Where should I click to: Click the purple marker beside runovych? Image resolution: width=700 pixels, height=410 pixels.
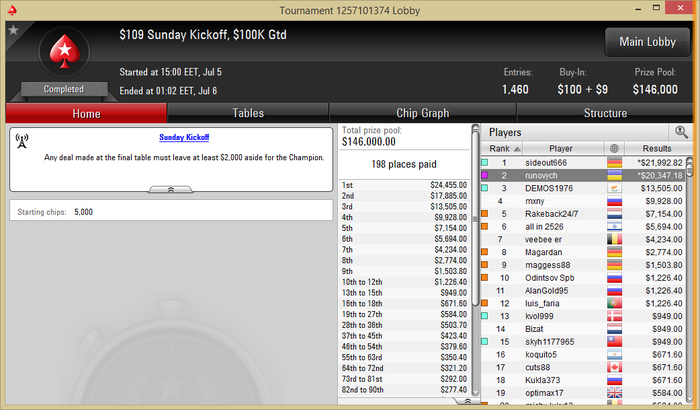(x=484, y=176)
